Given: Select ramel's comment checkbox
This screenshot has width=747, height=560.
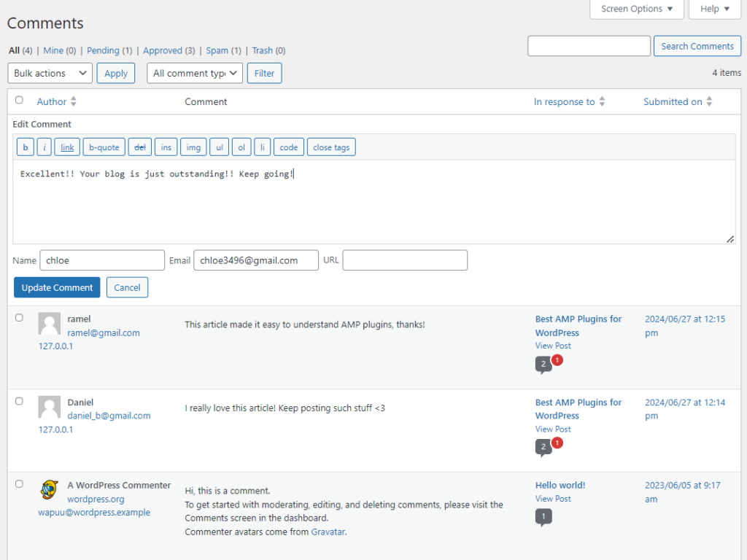Looking at the screenshot, I should 19,318.
